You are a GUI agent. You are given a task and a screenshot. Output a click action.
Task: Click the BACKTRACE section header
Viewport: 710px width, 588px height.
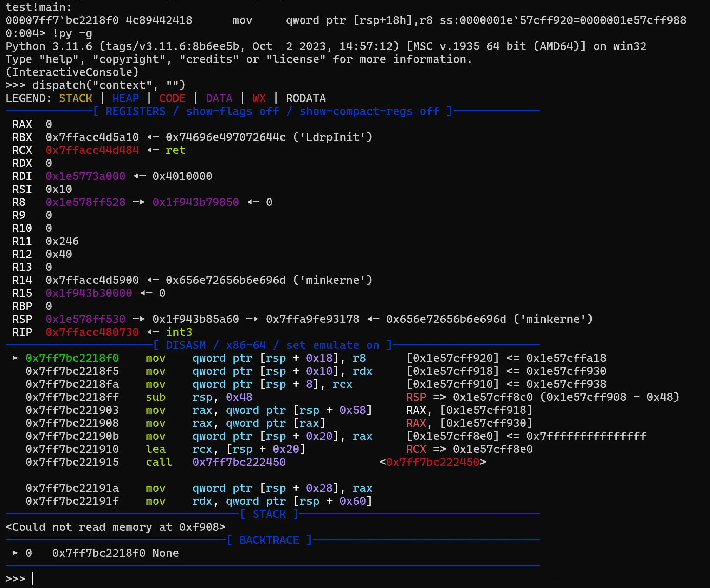point(269,540)
